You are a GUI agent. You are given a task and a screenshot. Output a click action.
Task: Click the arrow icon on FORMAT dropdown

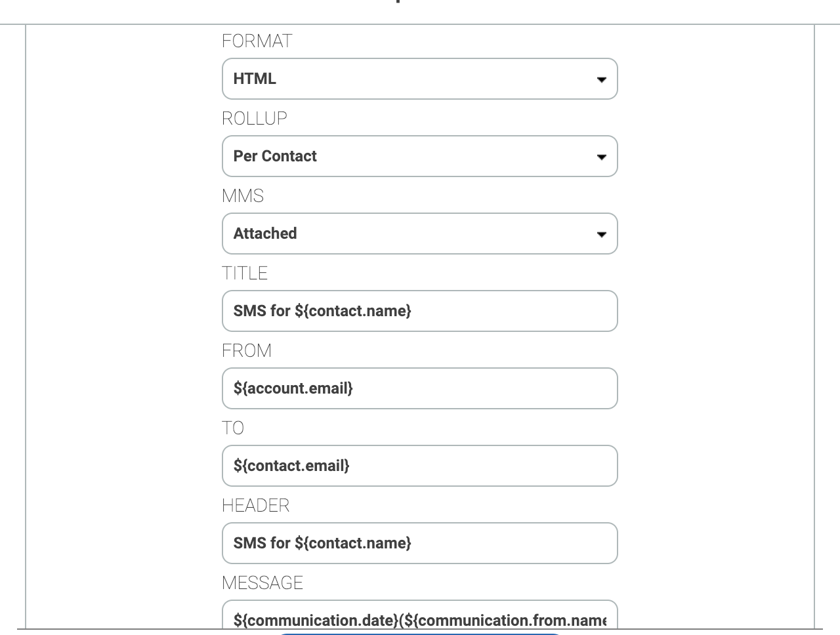coord(601,80)
